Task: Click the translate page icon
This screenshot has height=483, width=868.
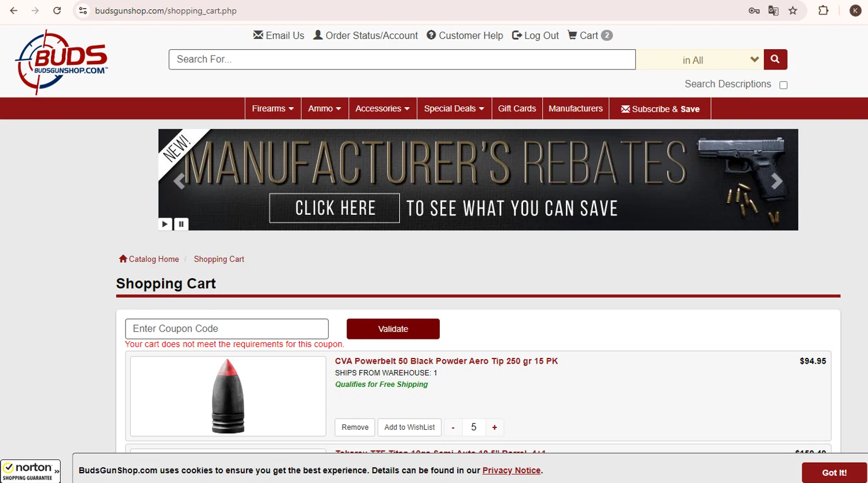Action: pyautogui.click(x=773, y=10)
